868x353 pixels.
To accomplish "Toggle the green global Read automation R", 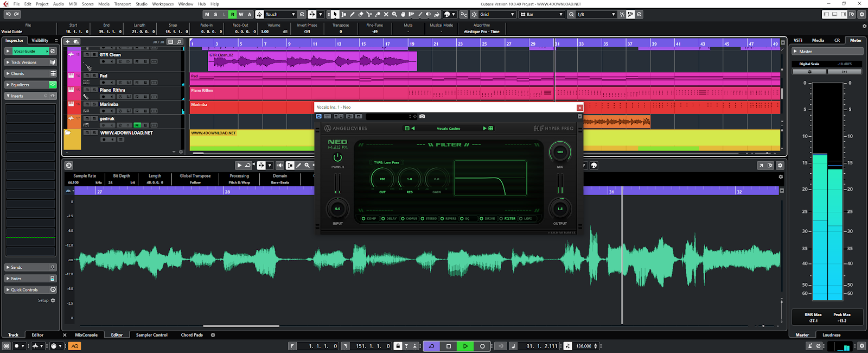I will pos(233,15).
